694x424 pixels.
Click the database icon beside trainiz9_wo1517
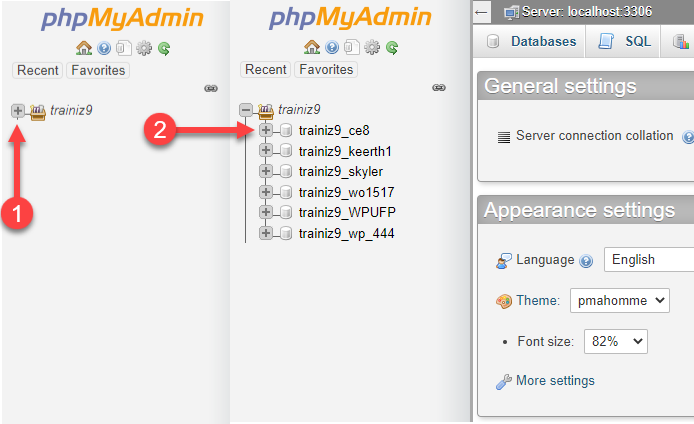pos(286,192)
